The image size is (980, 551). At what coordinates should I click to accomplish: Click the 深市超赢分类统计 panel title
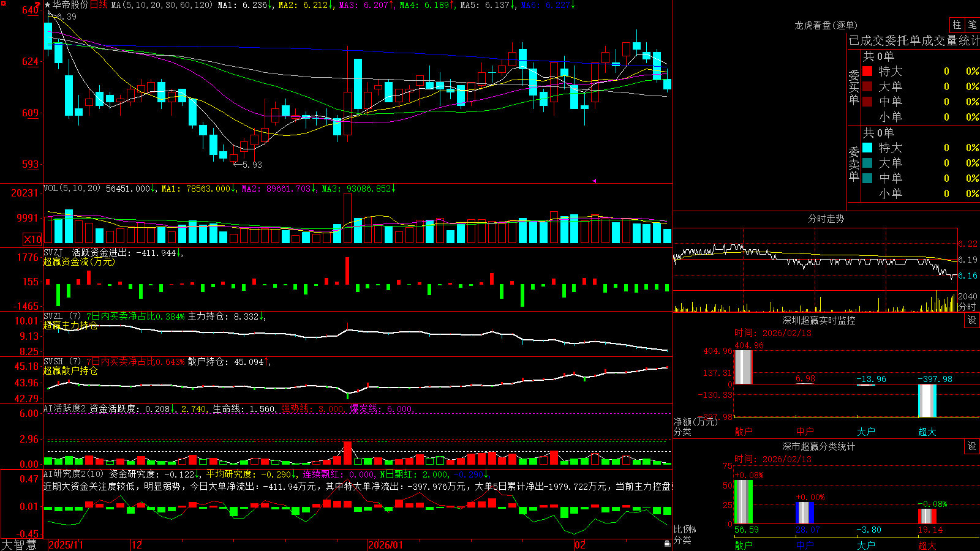[819, 446]
